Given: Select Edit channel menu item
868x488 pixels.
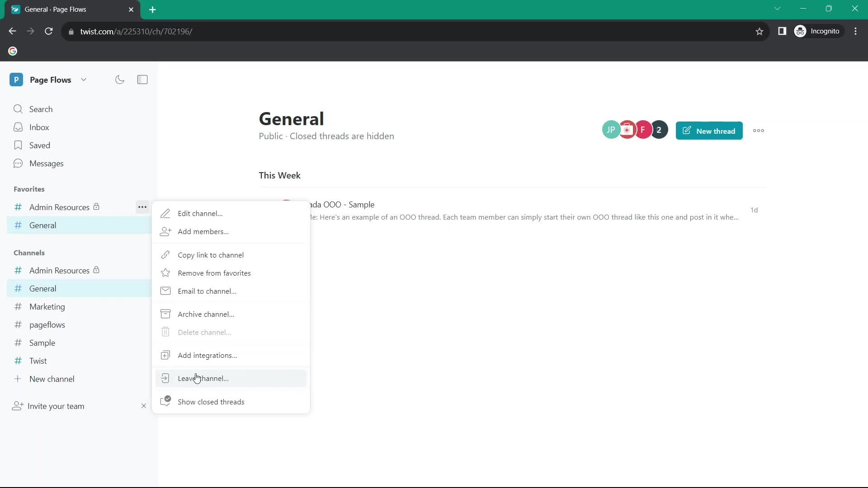Looking at the screenshot, I should pyautogui.click(x=200, y=213).
